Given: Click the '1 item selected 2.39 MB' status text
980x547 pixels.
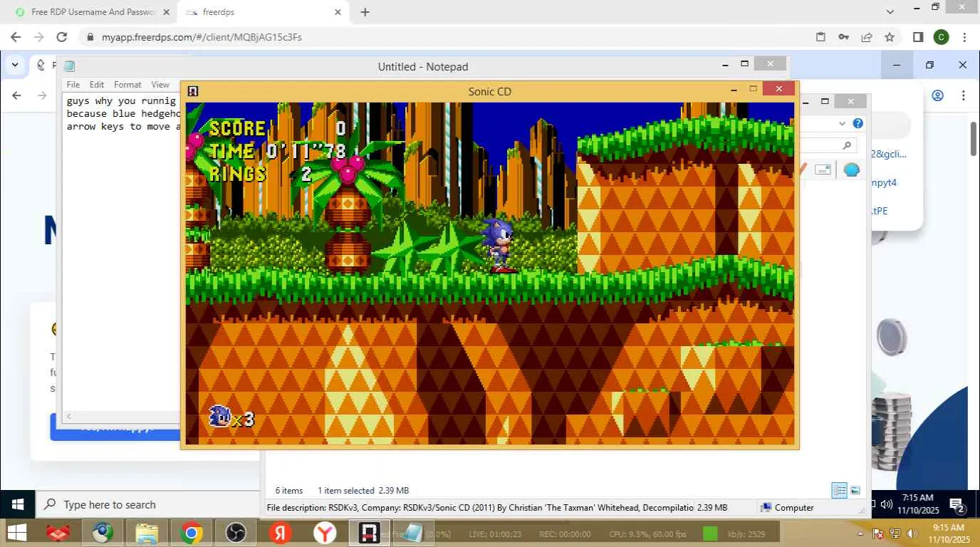Looking at the screenshot, I should 363,491.
